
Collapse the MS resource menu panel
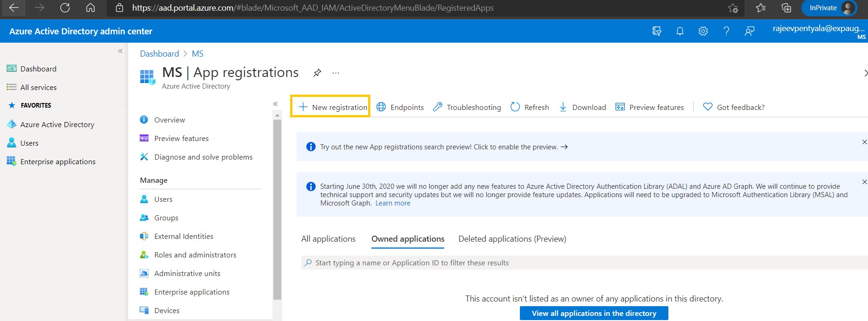[x=275, y=104]
